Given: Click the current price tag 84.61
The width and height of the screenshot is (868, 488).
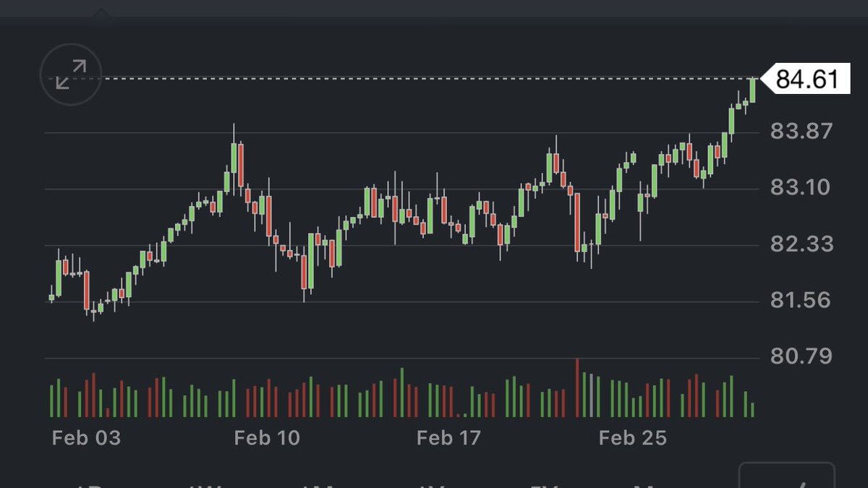Looking at the screenshot, I should [805, 79].
